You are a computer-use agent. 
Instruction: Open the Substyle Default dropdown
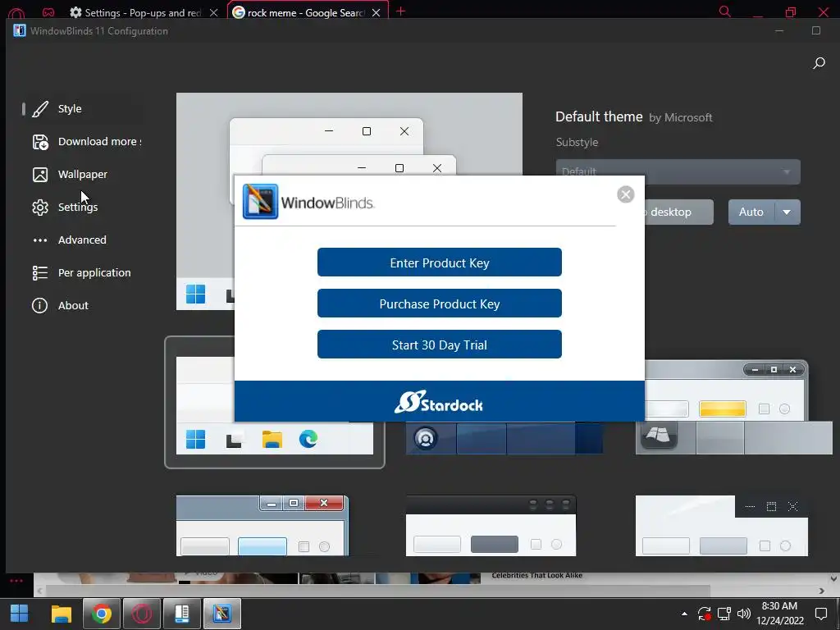pyautogui.click(x=678, y=172)
